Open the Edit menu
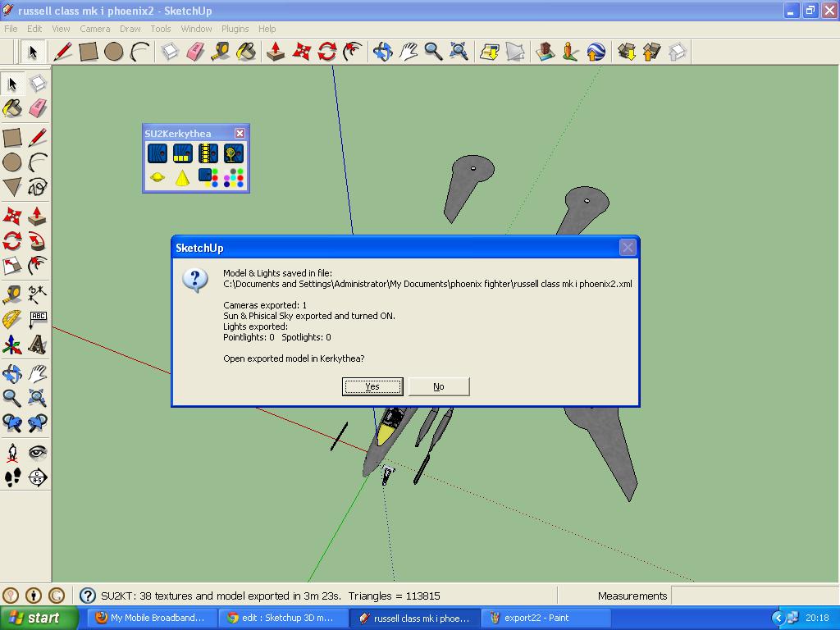The width and height of the screenshot is (840, 630). pos(34,29)
